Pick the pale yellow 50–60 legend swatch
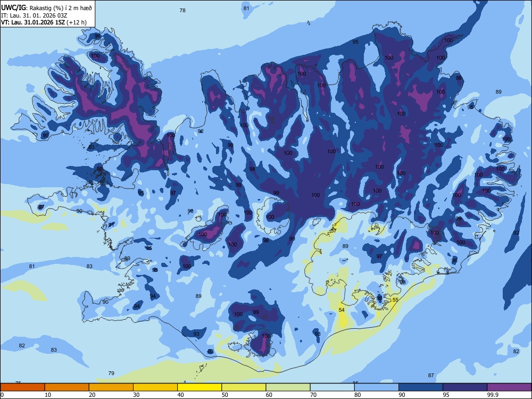This screenshot has width=532, height=399. pos(244,387)
